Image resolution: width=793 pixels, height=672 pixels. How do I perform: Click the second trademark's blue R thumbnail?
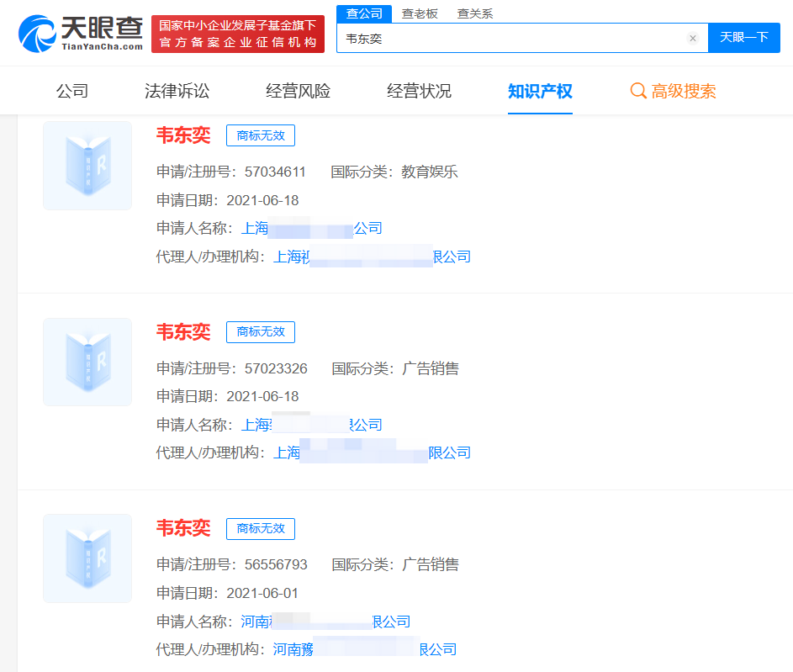pyautogui.click(x=87, y=362)
